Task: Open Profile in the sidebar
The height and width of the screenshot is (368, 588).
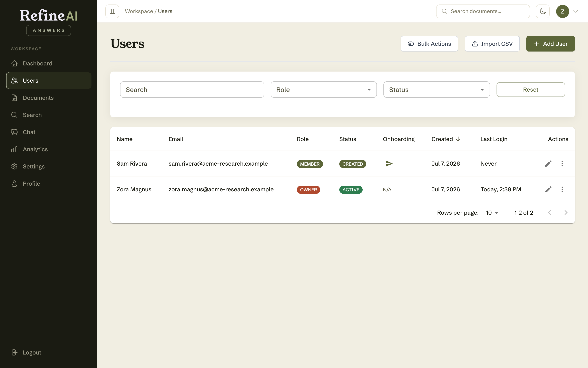Action: [49, 184]
